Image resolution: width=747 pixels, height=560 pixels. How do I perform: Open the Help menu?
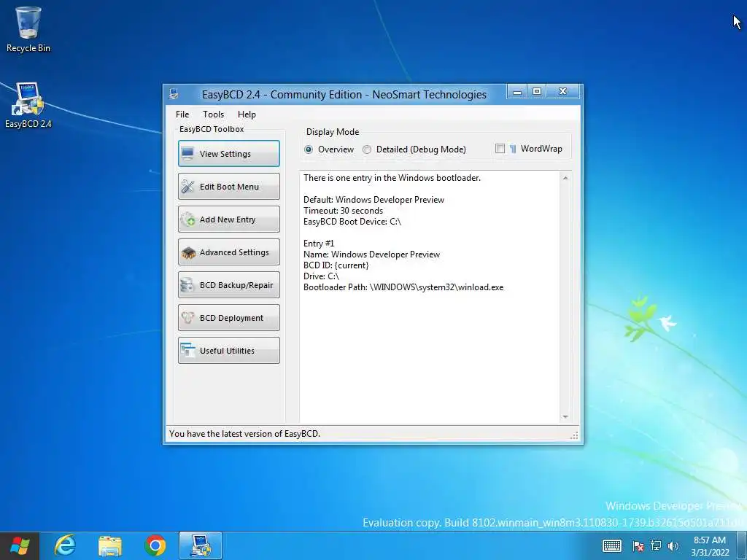tap(247, 114)
